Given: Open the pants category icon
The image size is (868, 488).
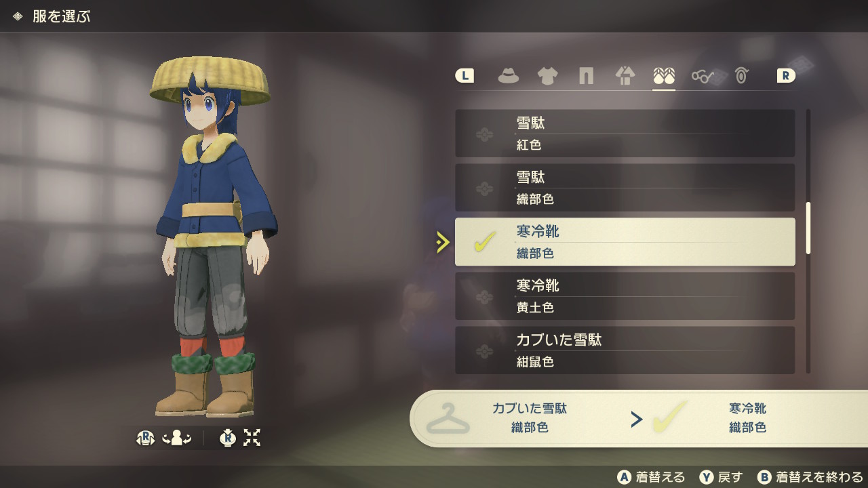Looking at the screenshot, I should pyautogui.click(x=586, y=76).
